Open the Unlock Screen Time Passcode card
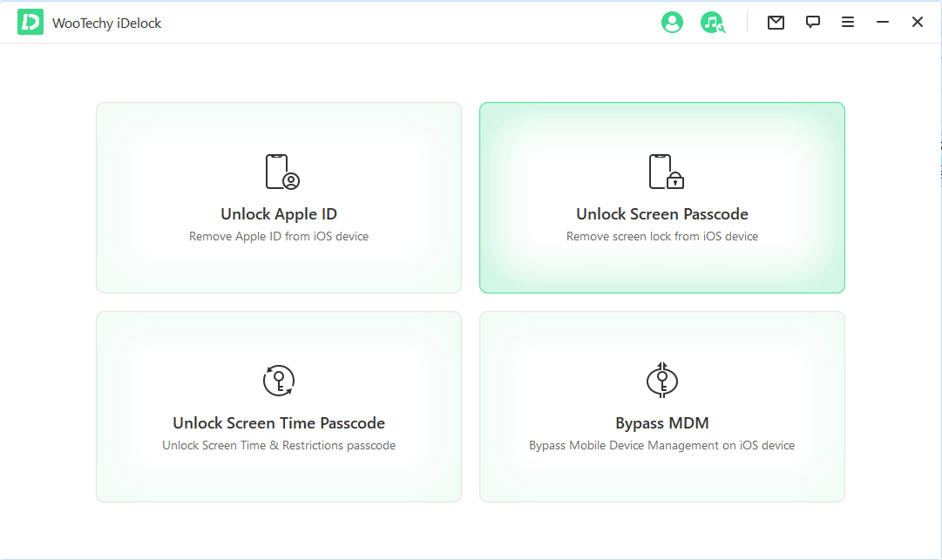This screenshot has height=560, width=942. click(x=278, y=407)
